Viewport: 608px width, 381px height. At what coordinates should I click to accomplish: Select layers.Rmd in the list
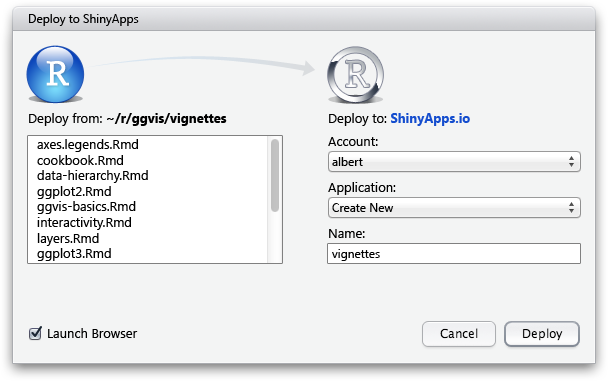68,238
